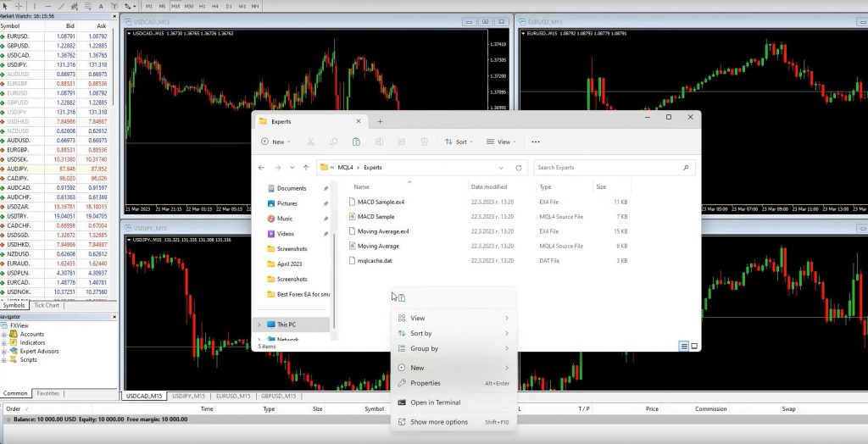Screen dimensions: 868x444
Task: Click the Cut scissors icon in Explorer
Action: pos(310,142)
